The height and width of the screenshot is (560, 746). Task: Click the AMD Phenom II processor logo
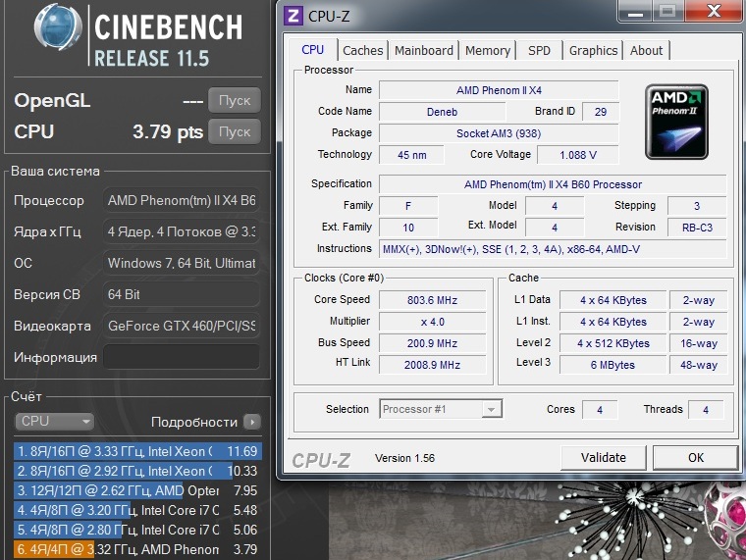tap(676, 122)
